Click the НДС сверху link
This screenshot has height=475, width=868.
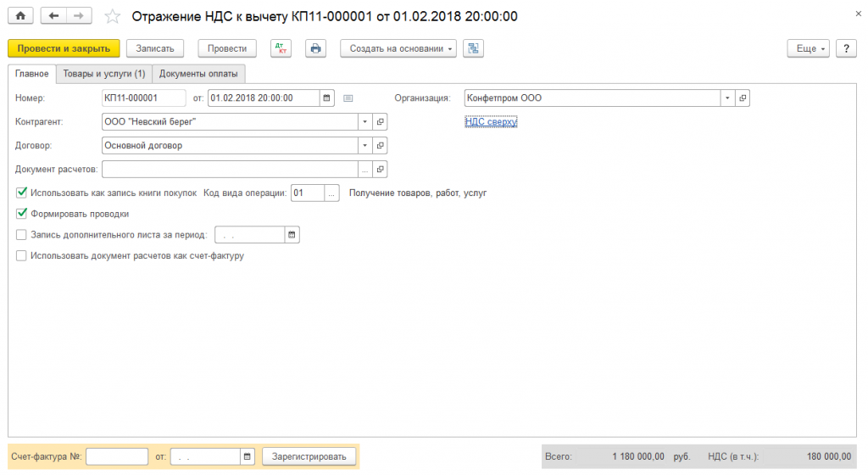491,122
